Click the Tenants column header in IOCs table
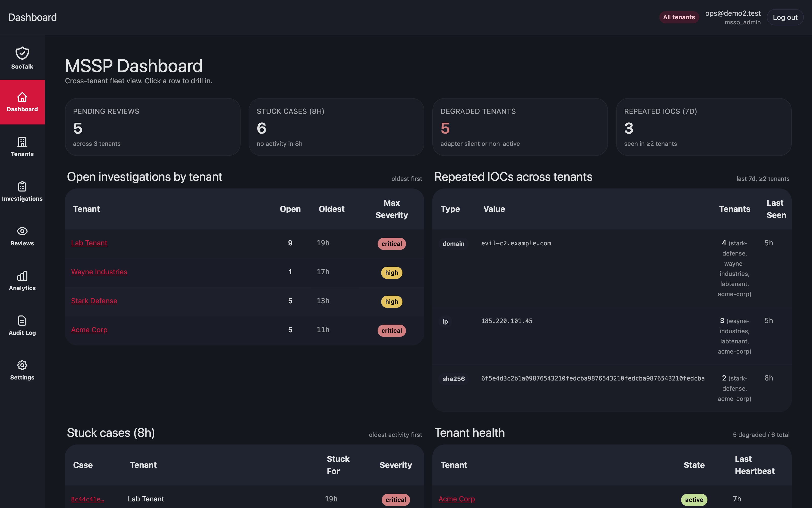This screenshot has width=812, height=508. click(735, 209)
